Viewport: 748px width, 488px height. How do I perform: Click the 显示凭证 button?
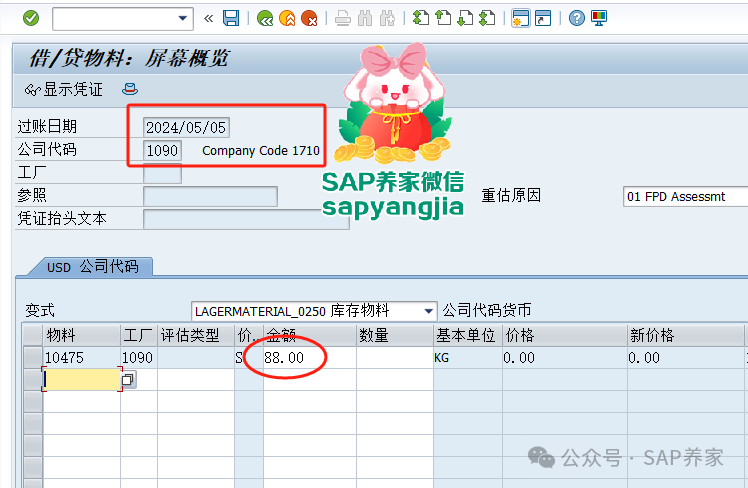coord(64,89)
